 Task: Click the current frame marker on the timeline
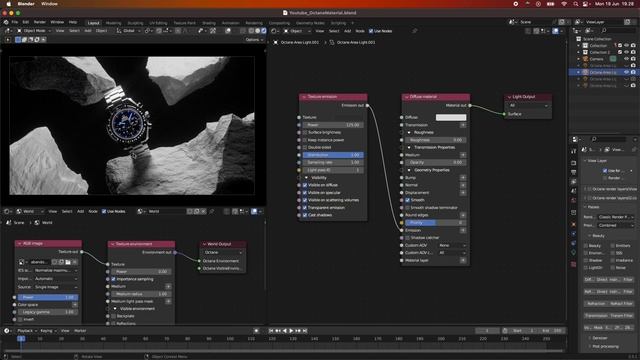coord(21,339)
